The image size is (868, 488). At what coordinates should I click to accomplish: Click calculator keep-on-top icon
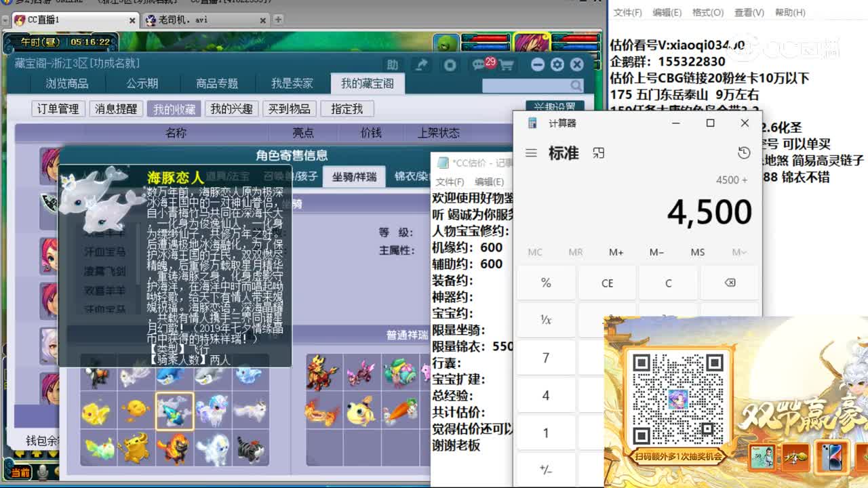[x=598, y=153]
